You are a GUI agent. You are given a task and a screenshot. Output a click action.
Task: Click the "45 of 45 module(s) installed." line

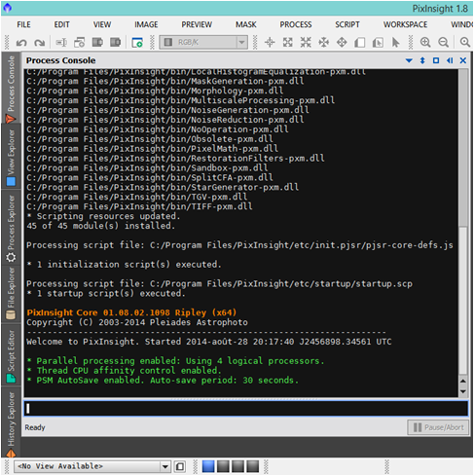tap(100, 226)
